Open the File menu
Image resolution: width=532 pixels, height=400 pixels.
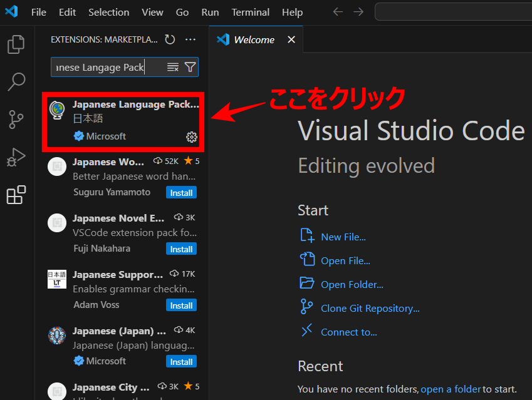[39, 12]
